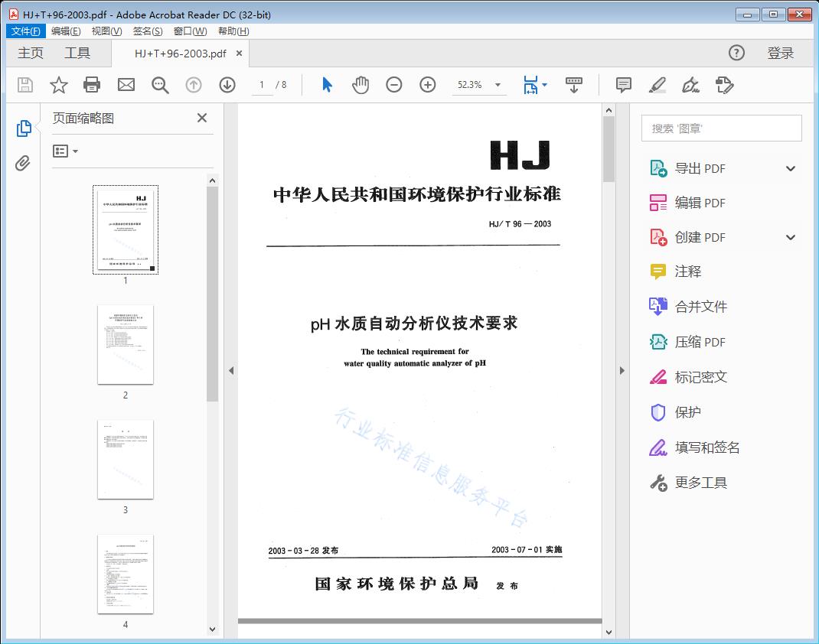819x644 pixels.
Task: Expand the 导出 PDF options chevron
Action: pyautogui.click(x=790, y=168)
